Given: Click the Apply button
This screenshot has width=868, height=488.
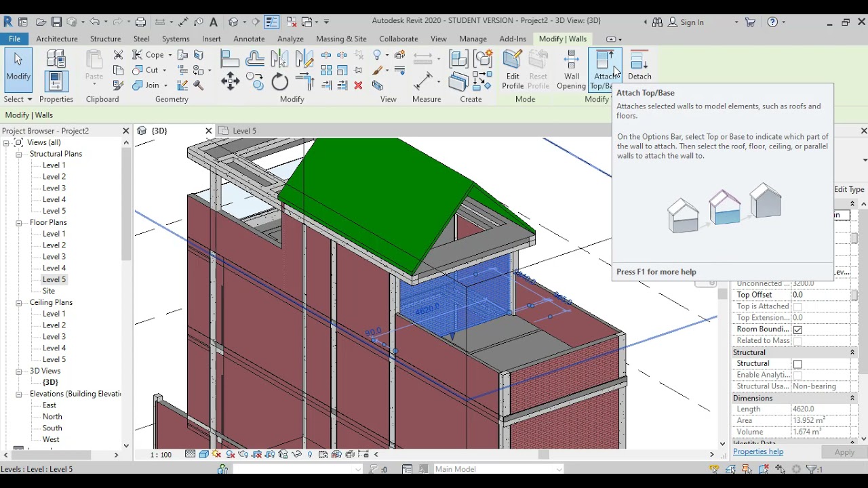Looking at the screenshot, I should coord(844,452).
